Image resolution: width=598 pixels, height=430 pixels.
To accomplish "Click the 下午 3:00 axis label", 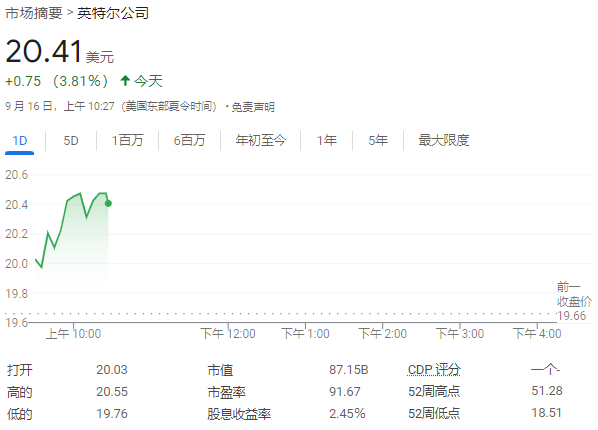I will click(x=460, y=334).
